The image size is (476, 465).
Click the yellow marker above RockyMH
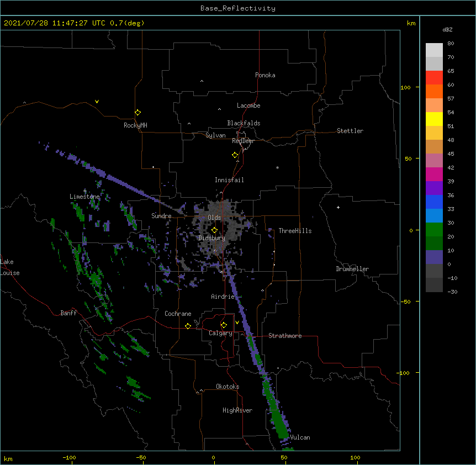pyautogui.click(x=137, y=113)
